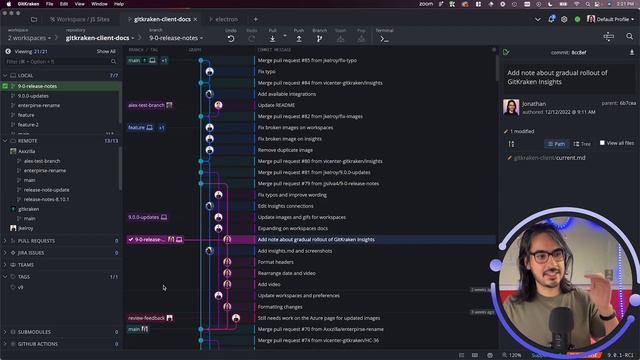Click the download icon in commit panel
The width and height of the screenshot is (640, 360).
pos(631,52)
